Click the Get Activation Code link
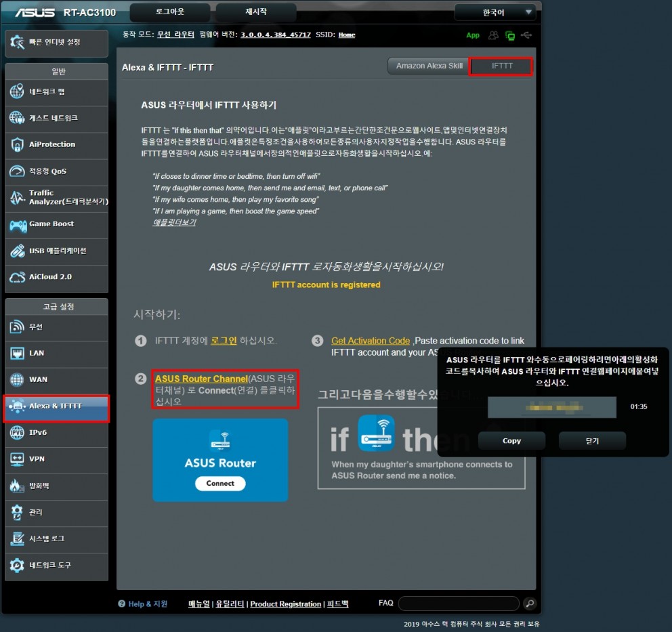Image resolution: width=672 pixels, height=632 pixels. pyautogui.click(x=371, y=341)
